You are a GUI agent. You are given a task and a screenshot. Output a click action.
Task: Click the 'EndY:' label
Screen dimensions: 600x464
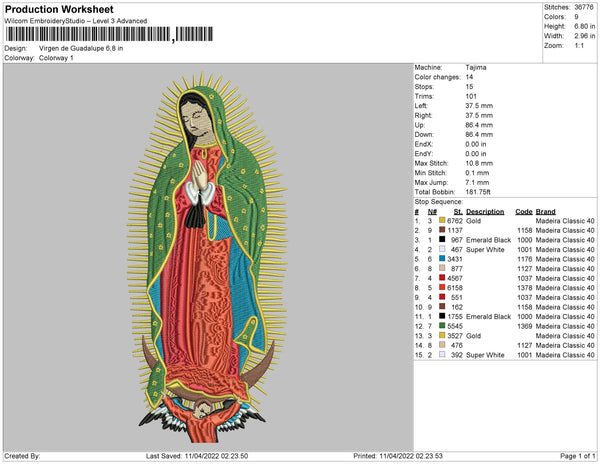pos(424,153)
